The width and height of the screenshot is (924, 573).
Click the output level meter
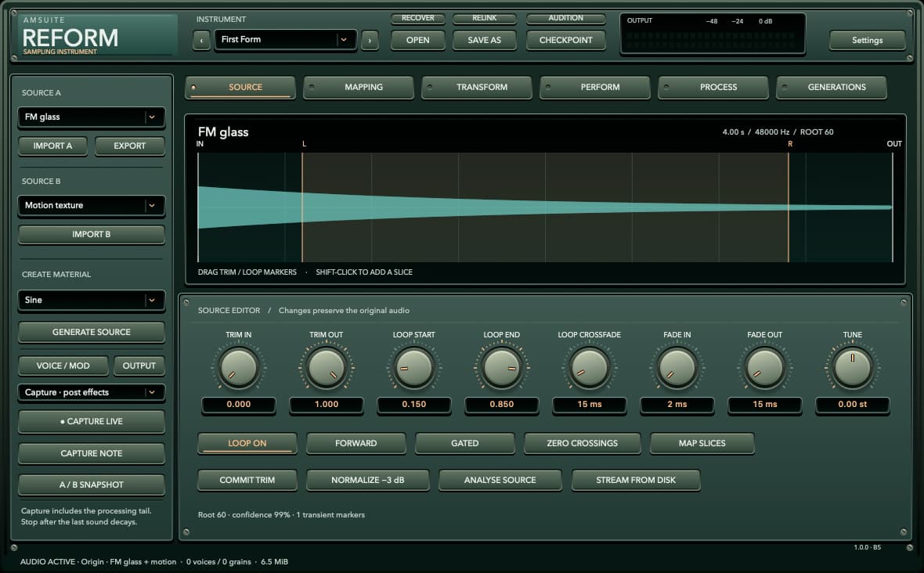coord(713,35)
